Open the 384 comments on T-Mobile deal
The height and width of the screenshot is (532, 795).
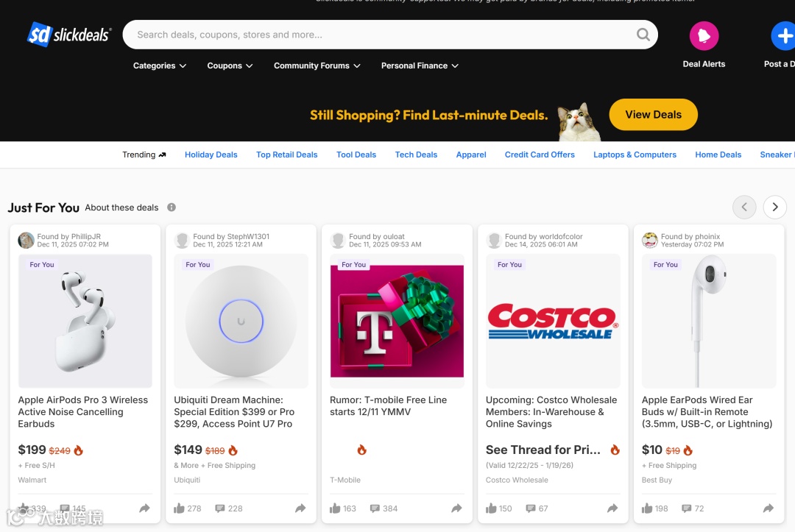(x=384, y=508)
